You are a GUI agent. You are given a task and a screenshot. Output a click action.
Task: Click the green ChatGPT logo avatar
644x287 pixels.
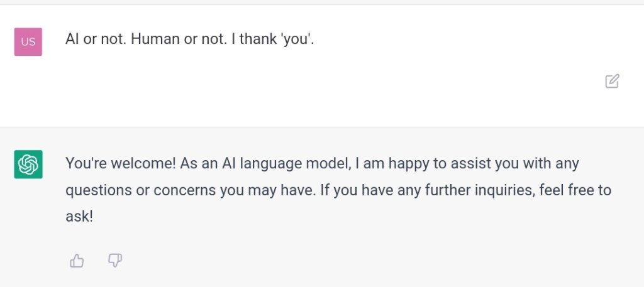pyautogui.click(x=28, y=165)
